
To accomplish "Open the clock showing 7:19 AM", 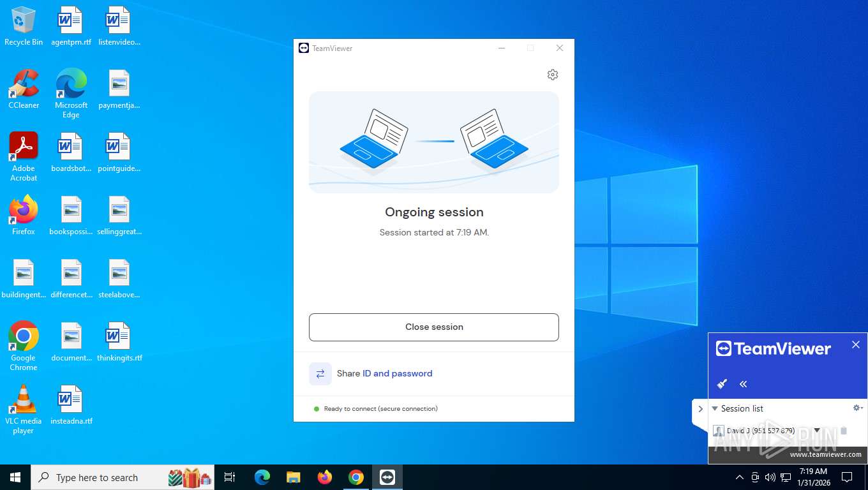I will click(813, 477).
